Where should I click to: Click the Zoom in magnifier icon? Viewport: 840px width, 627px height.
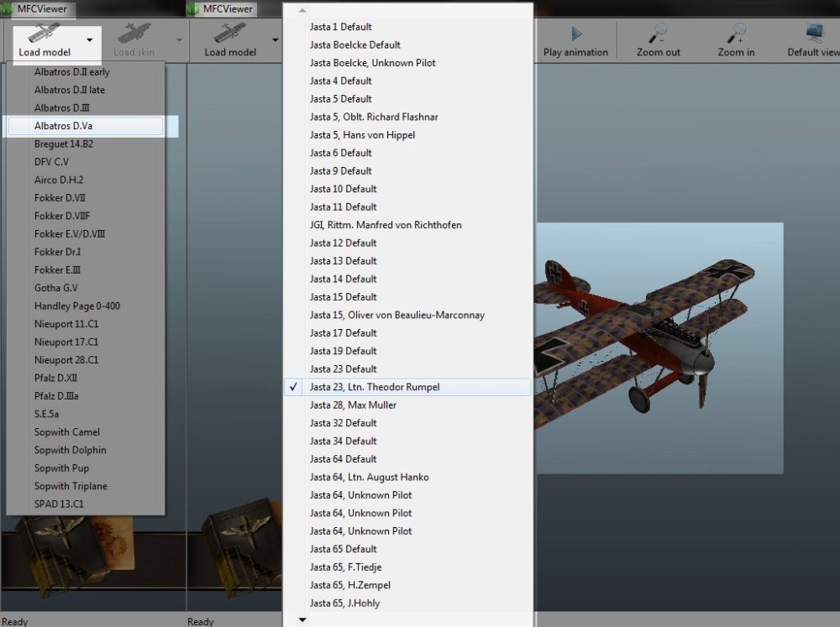pyautogui.click(x=736, y=34)
